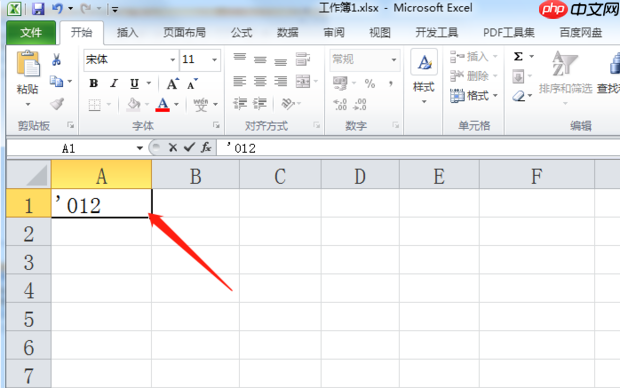
Task: Switch to the 公式 Formulas tab
Action: click(241, 32)
